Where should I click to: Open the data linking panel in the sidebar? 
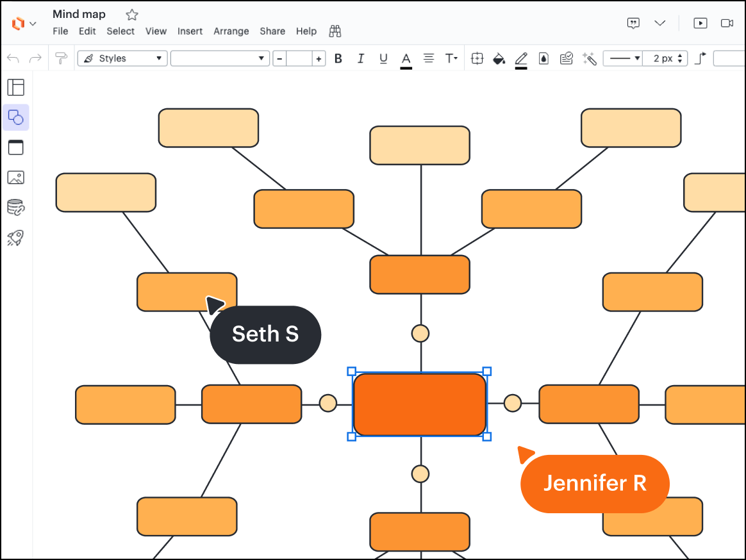tap(15, 208)
